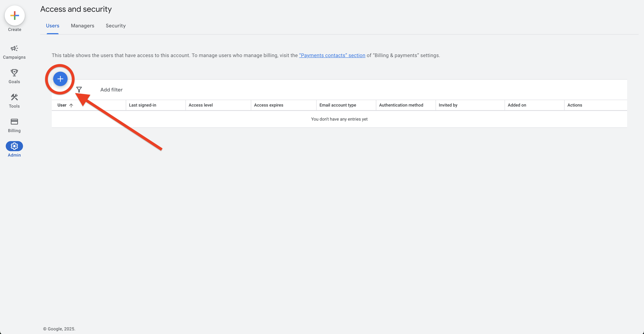Select the Admin gear icon
The image size is (644, 334).
14,146
